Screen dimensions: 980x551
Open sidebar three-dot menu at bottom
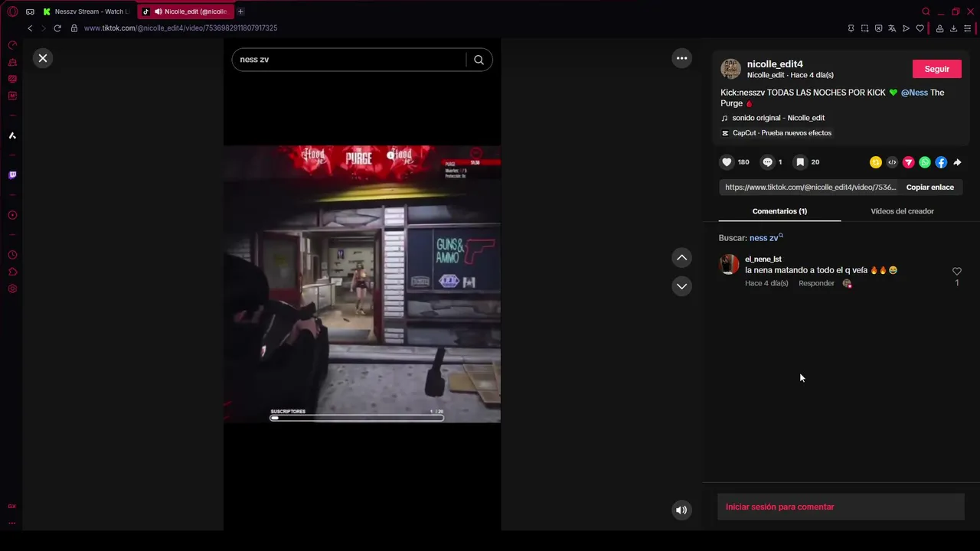12,523
